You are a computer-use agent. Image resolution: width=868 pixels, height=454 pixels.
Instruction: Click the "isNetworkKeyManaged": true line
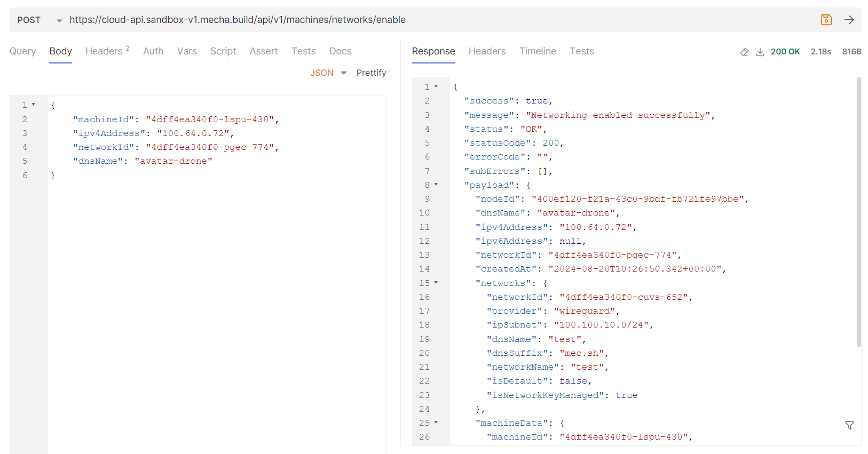[562, 395]
